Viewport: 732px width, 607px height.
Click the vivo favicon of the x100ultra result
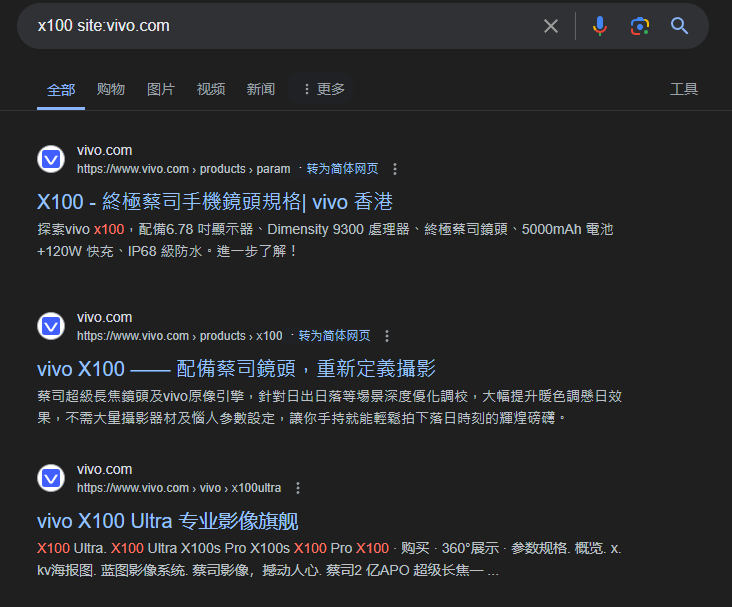(x=51, y=478)
